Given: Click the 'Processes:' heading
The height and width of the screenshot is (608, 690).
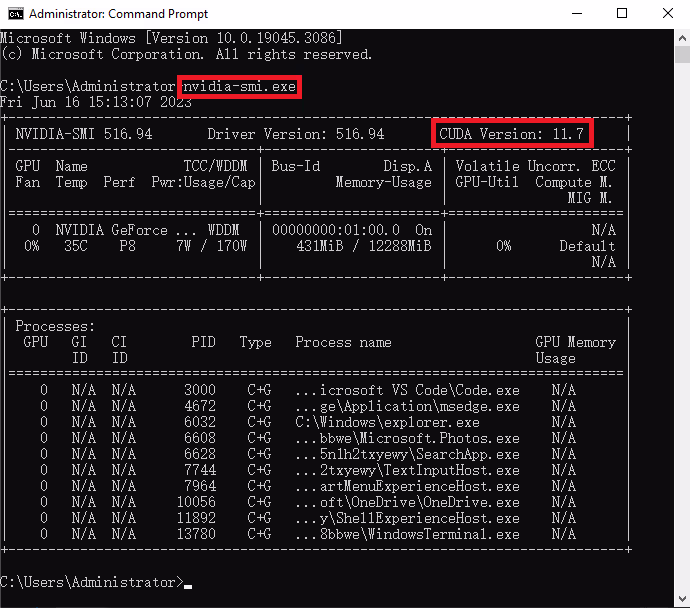Looking at the screenshot, I should pyautogui.click(x=55, y=326).
